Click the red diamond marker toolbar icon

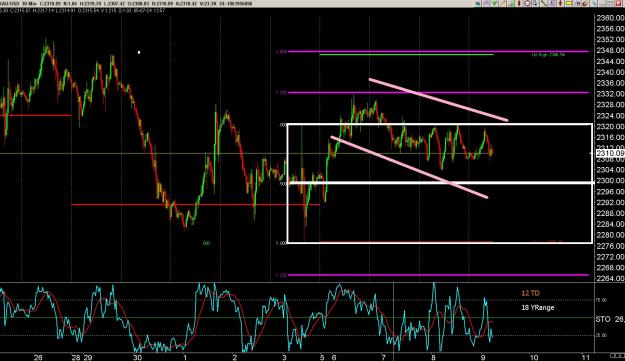click(x=560, y=3)
